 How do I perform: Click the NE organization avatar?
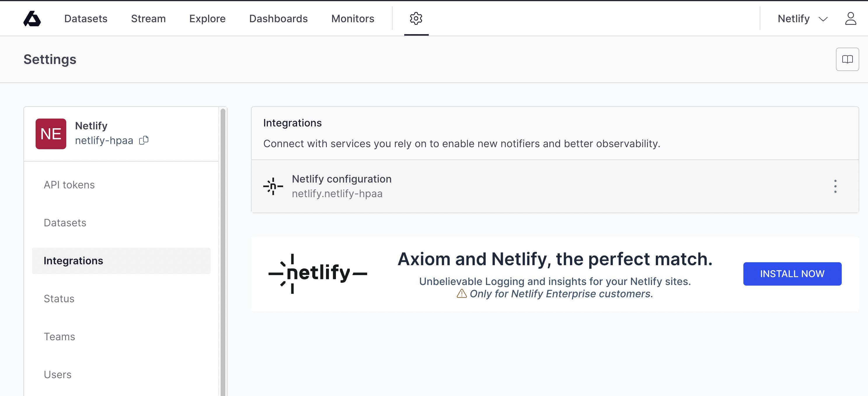tap(51, 134)
